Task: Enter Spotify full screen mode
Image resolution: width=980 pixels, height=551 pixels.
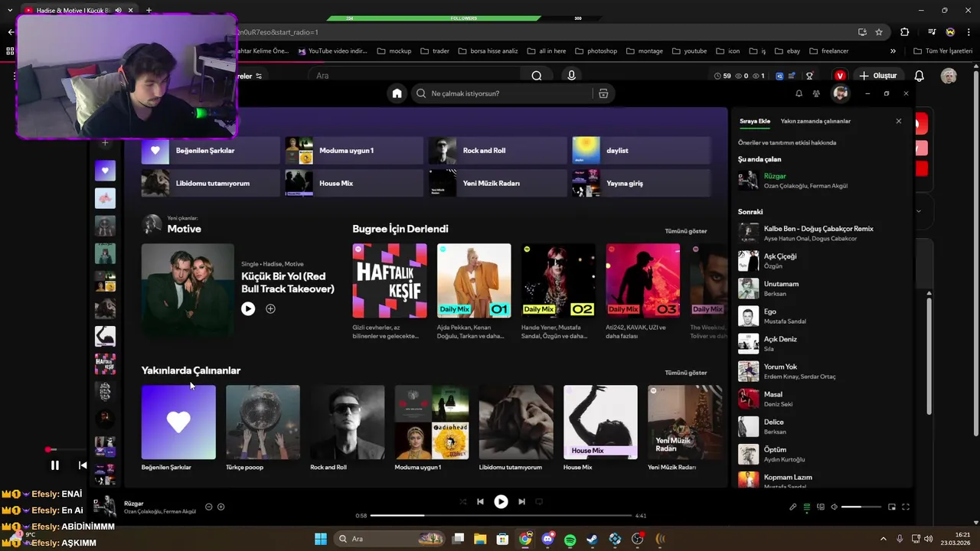Action: point(906,507)
